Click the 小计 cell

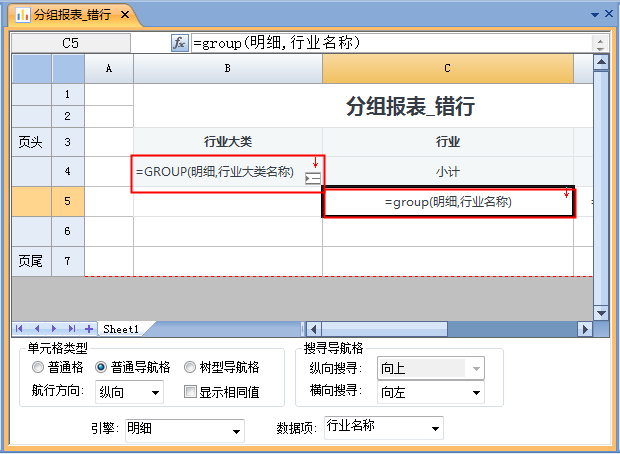[x=448, y=172]
